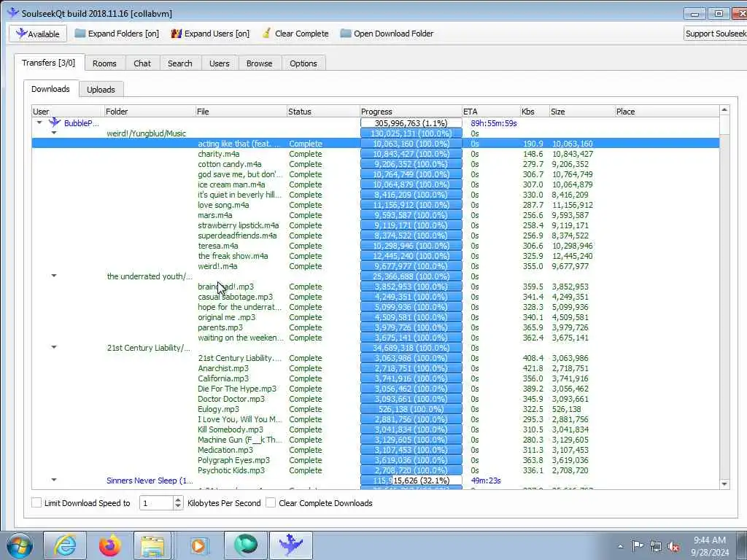Sort by the File column header
Image resolution: width=747 pixels, height=560 pixels.
(x=241, y=112)
